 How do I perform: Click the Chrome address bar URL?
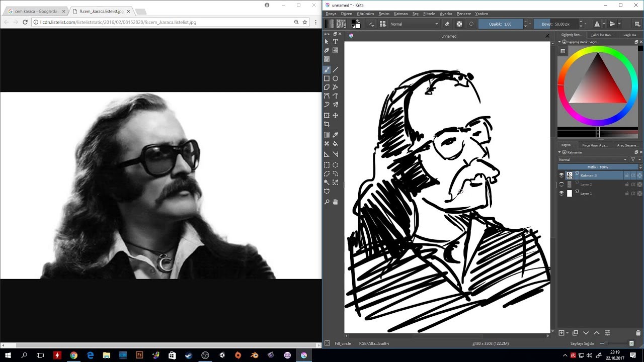(x=118, y=22)
